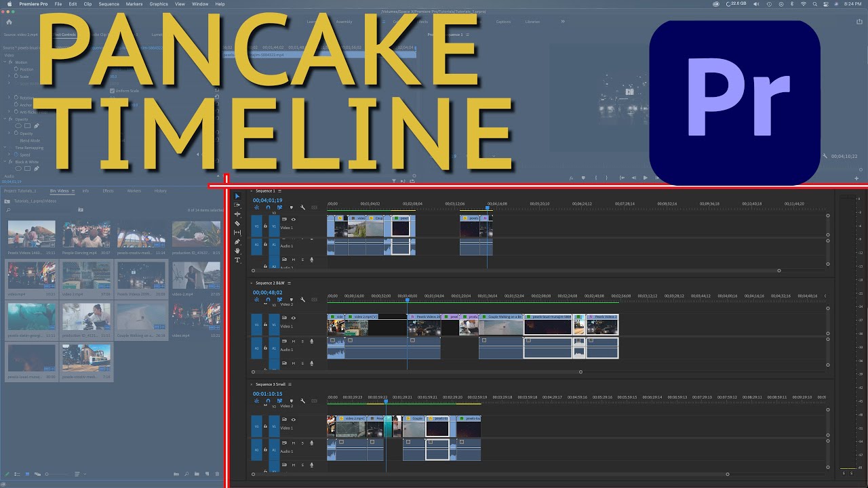Click Sequence 2 B&W playhead marker
Image resolution: width=868 pixels, height=488 pixels.
tap(407, 300)
